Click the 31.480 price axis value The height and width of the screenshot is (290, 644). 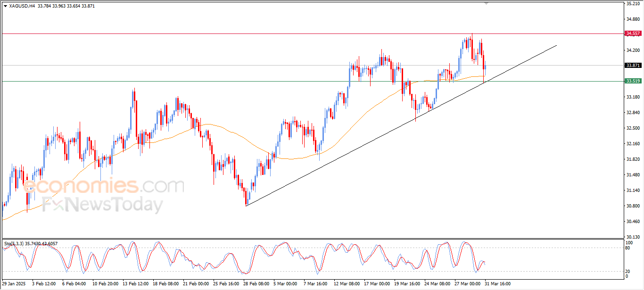633,175
